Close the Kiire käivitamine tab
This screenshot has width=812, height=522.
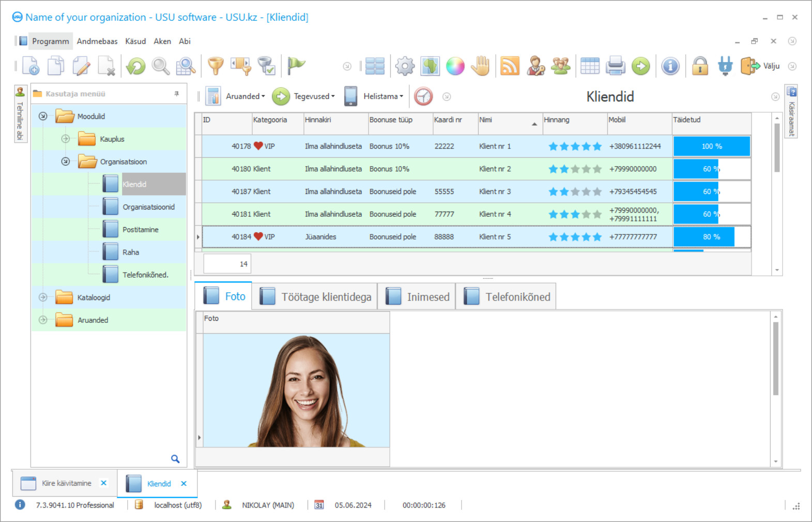click(103, 483)
